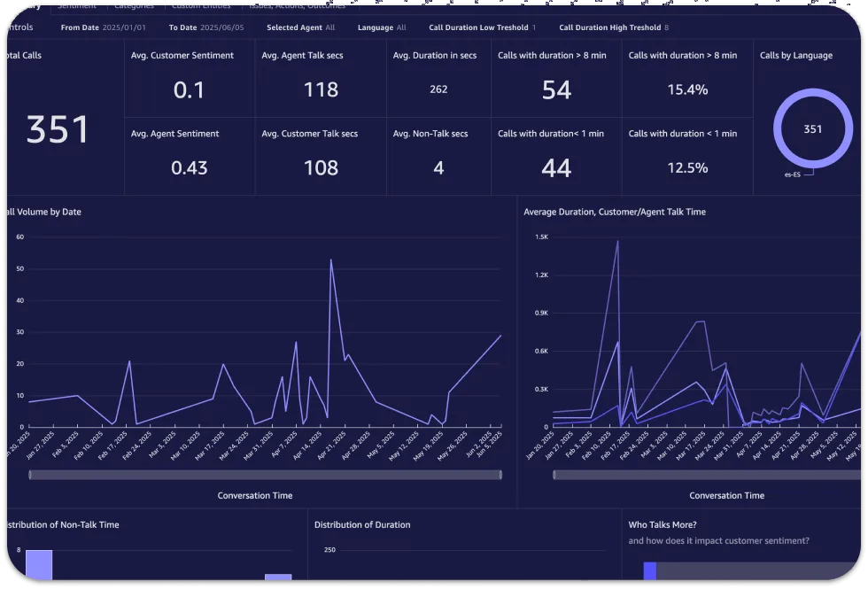The image size is (868, 589).
Task: Open Call Duration Low Treshold control
Action: (x=482, y=27)
